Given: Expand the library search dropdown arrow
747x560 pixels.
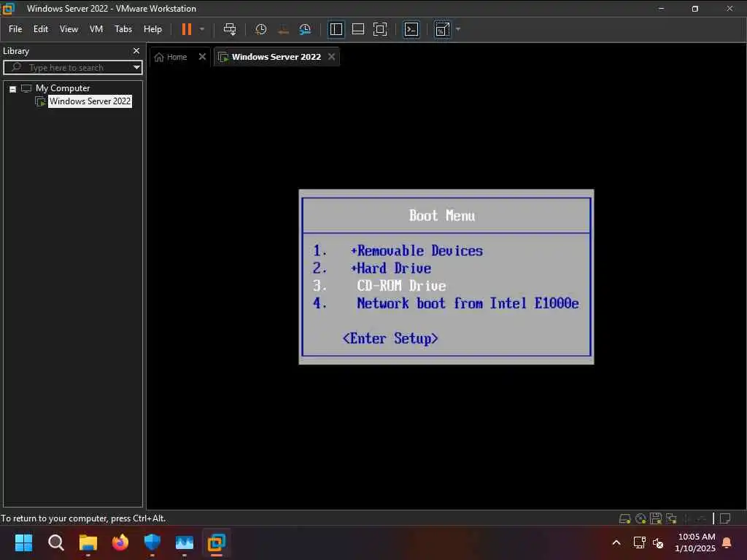Looking at the screenshot, I should click(x=136, y=67).
